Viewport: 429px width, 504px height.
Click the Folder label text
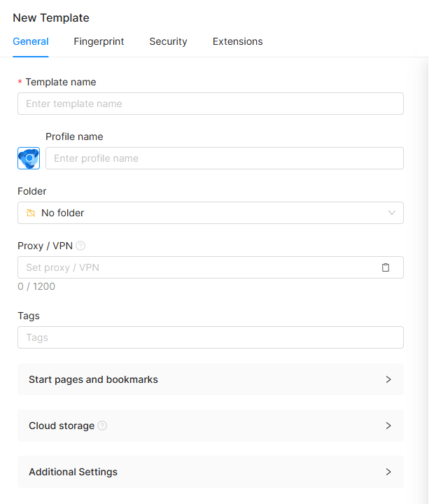click(31, 191)
